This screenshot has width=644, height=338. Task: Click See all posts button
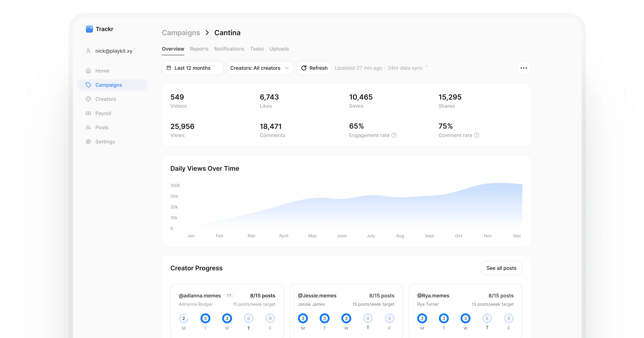[x=501, y=268]
